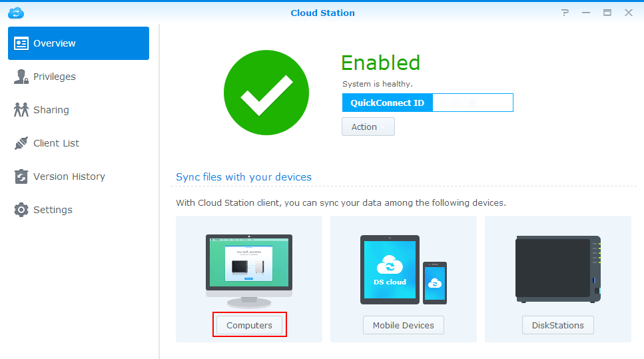The image size is (644, 359).
Task: Click the 'Sync files with your devices' heading
Action: (244, 177)
